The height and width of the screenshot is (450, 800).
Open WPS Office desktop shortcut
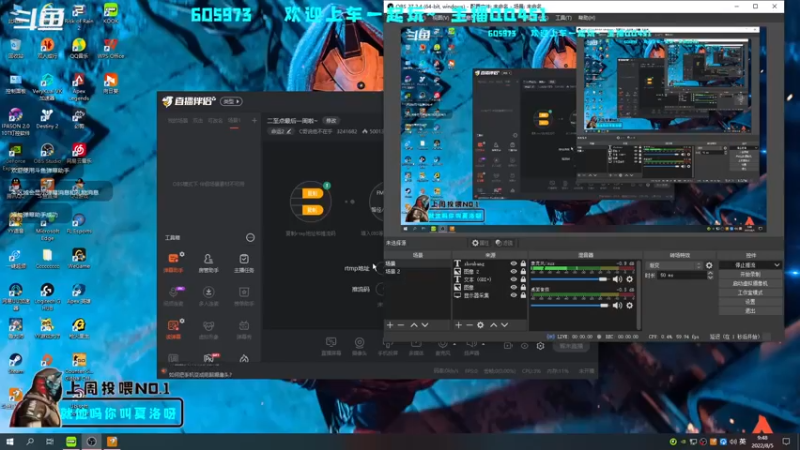tap(110, 49)
